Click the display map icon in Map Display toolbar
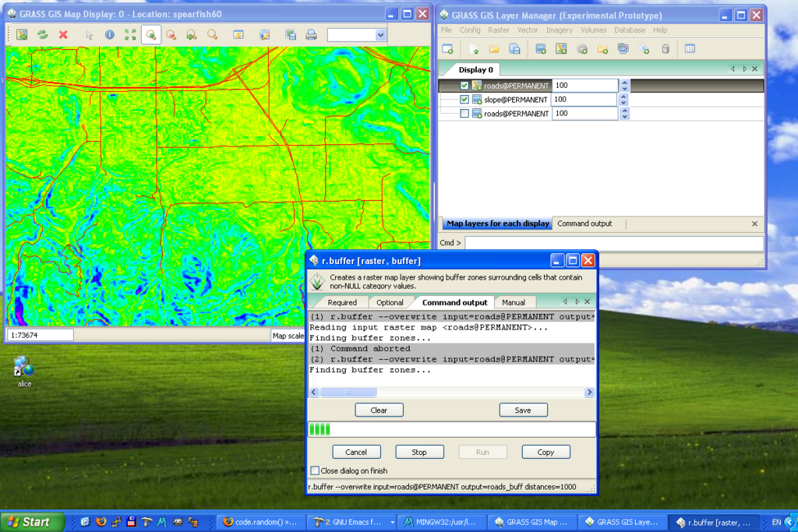Image resolution: width=798 pixels, height=532 pixels. point(22,34)
